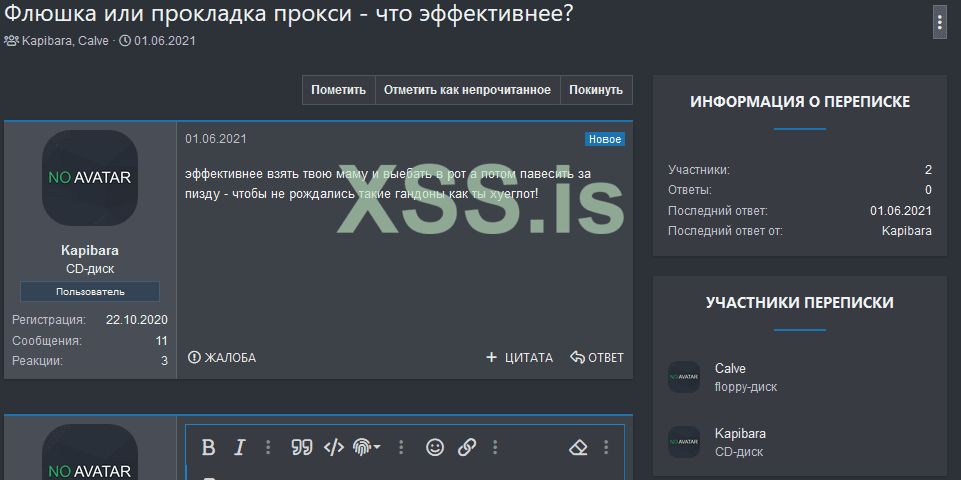
Task: Open the fingerprint dropdown in editor toolbar
Action: pos(367,448)
